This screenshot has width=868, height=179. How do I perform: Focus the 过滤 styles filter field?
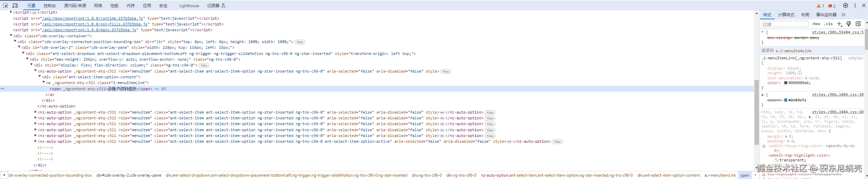click(x=785, y=24)
